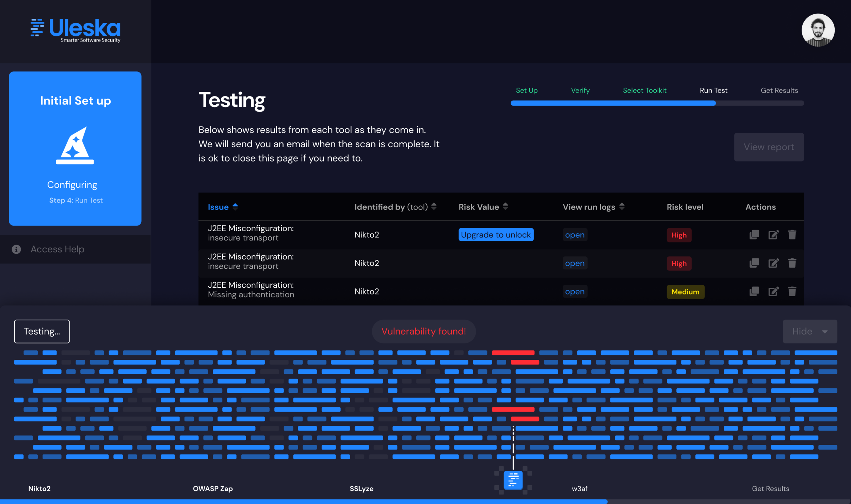Edit the first insecure transport issue
The height and width of the screenshot is (504, 851).
773,235
